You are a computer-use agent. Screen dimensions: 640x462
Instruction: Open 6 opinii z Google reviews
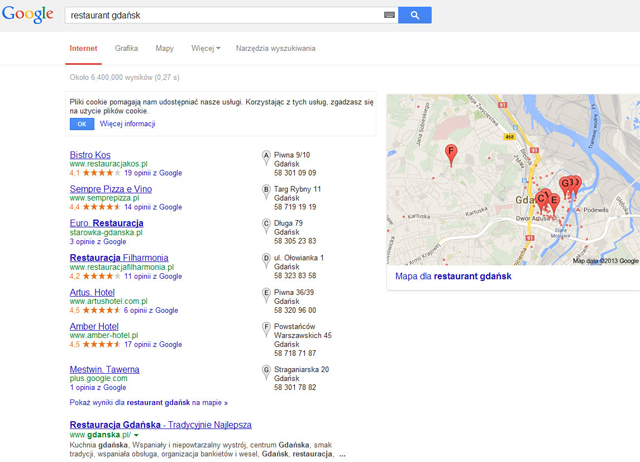pyautogui.click(x=151, y=310)
